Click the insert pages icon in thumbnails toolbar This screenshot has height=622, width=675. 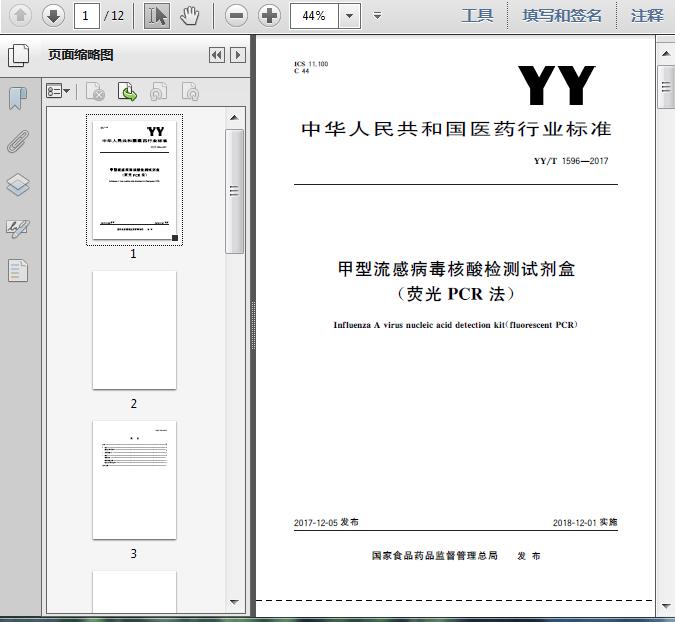pos(127,92)
